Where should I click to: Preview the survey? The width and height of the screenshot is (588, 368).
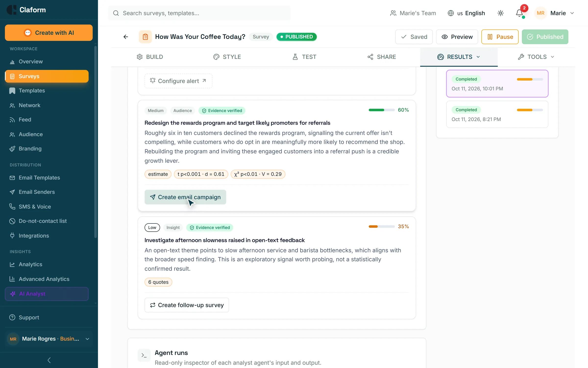(457, 37)
